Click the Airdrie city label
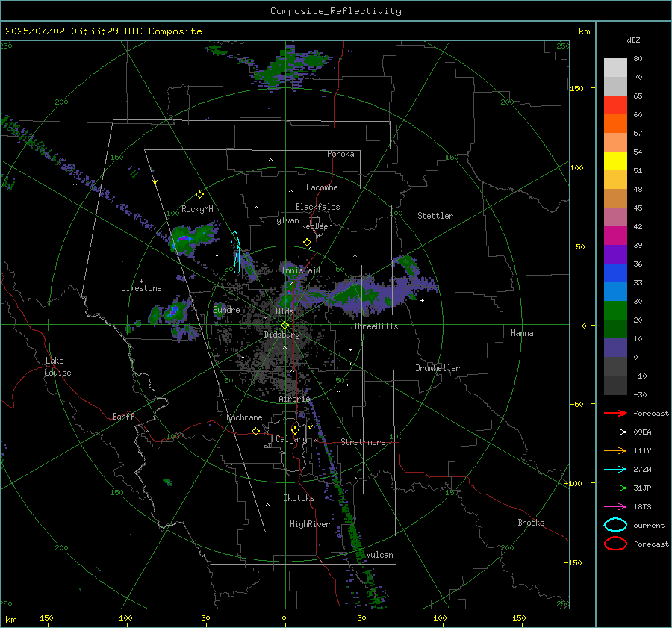Screen dimensions: 672x628 (x=294, y=399)
